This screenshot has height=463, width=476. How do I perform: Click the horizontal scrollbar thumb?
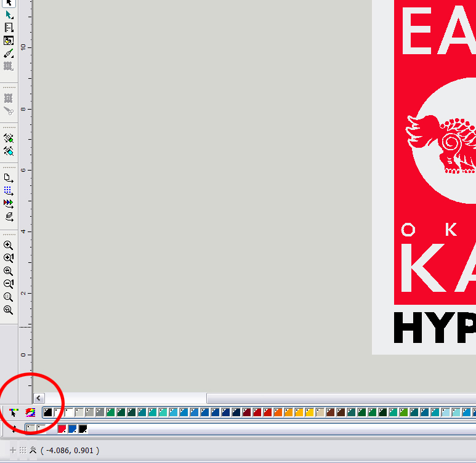point(341,398)
